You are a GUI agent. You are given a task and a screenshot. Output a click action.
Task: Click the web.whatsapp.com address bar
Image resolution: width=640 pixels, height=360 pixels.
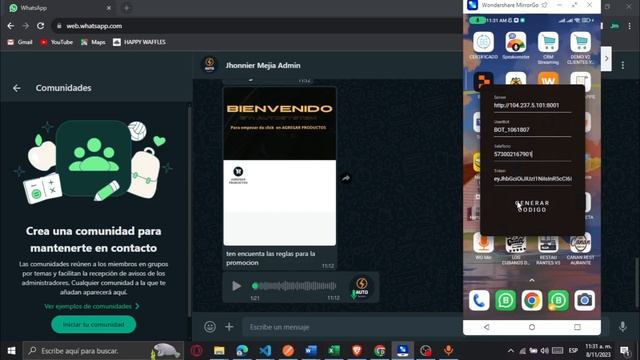coord(257,26)
